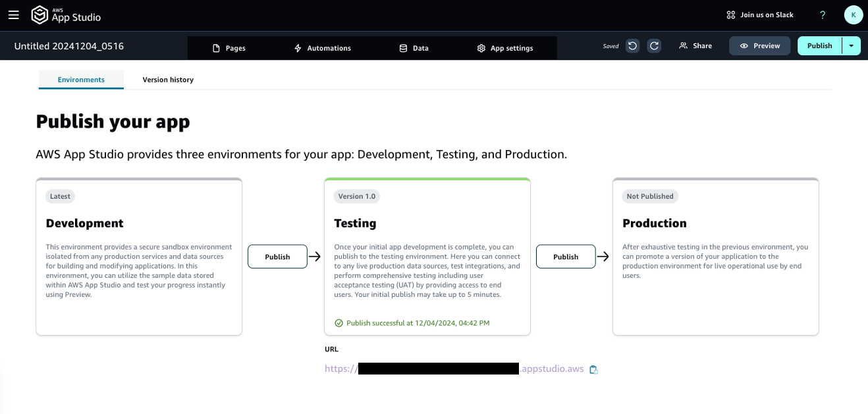Screen dimensions: 868x414
Task: Publish from Testing to Production
Action: pos(566,257)
